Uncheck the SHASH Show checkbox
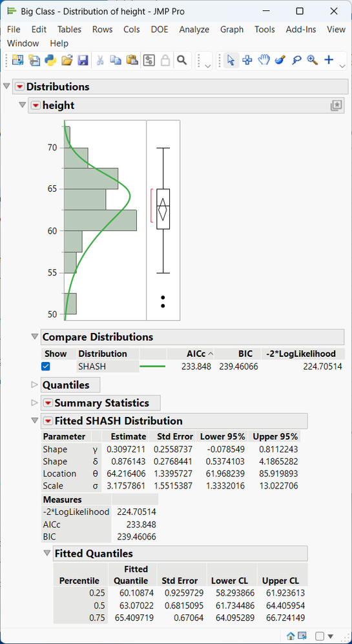The height and width of the screenshot is (644, 352). click(46, 367)
